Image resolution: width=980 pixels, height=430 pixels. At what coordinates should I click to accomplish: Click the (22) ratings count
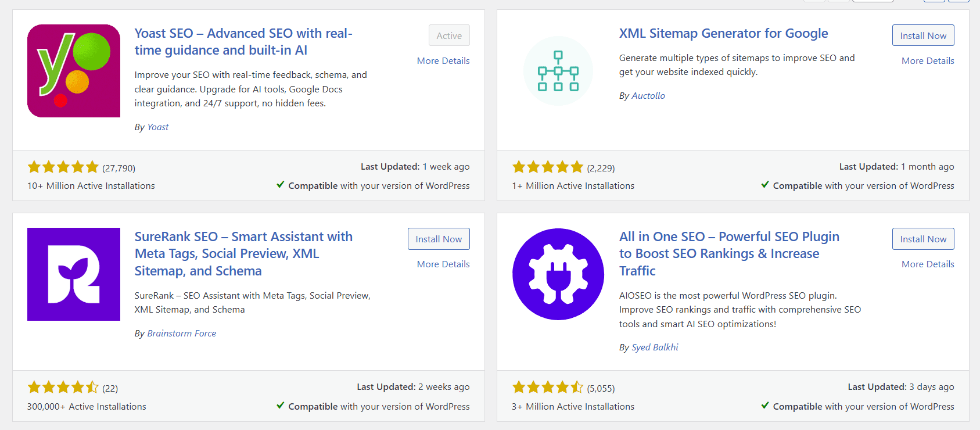[110, 388]
